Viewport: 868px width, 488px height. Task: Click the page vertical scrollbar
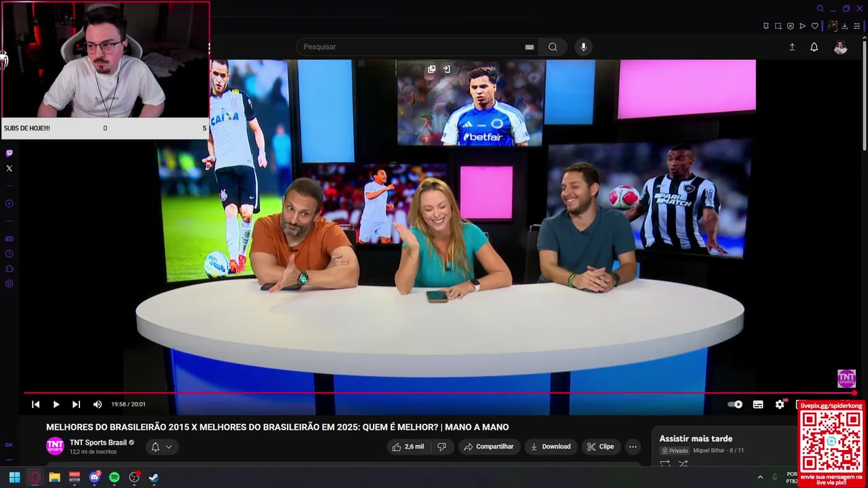(864, 95)
